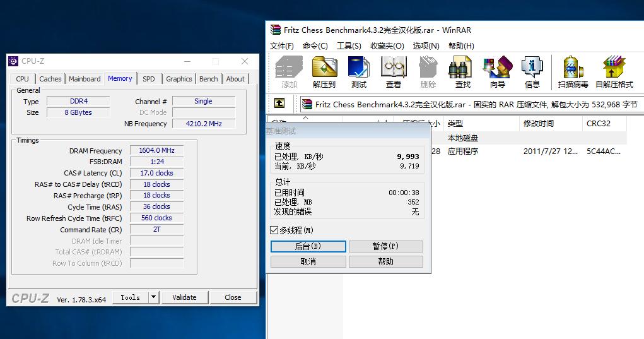
Task: Click the Channel # Single field
Action: 204,101
